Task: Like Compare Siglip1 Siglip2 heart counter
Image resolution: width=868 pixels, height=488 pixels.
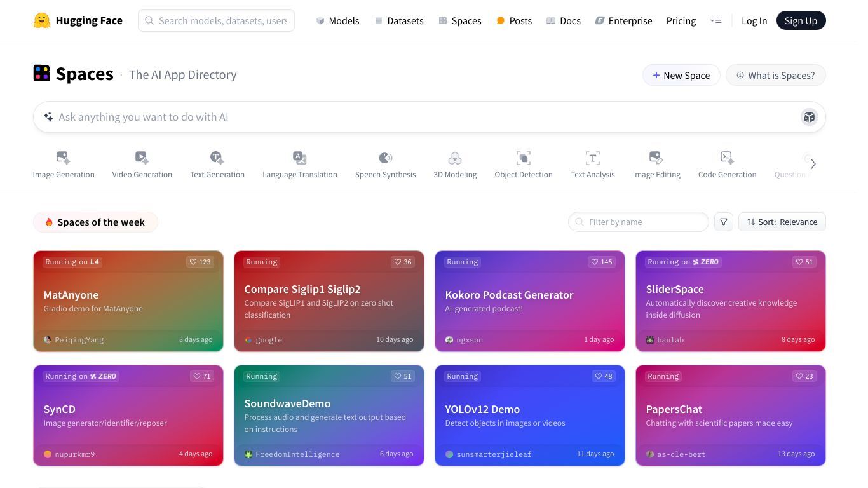Action: coord(403,262)
